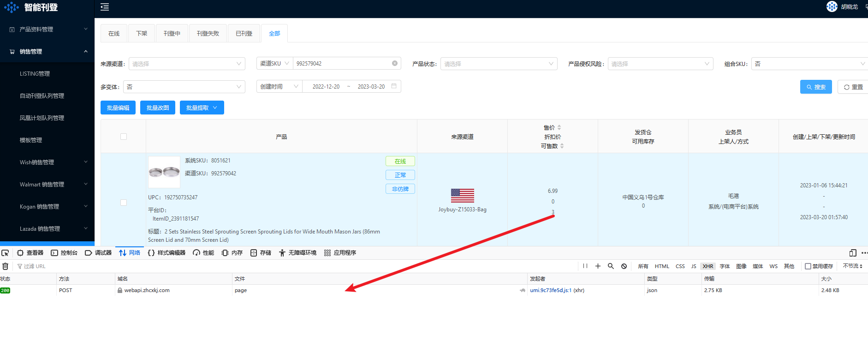868x359 pixels.
Task: Open network search with the magnifier icon
Action: coord(611,266)
